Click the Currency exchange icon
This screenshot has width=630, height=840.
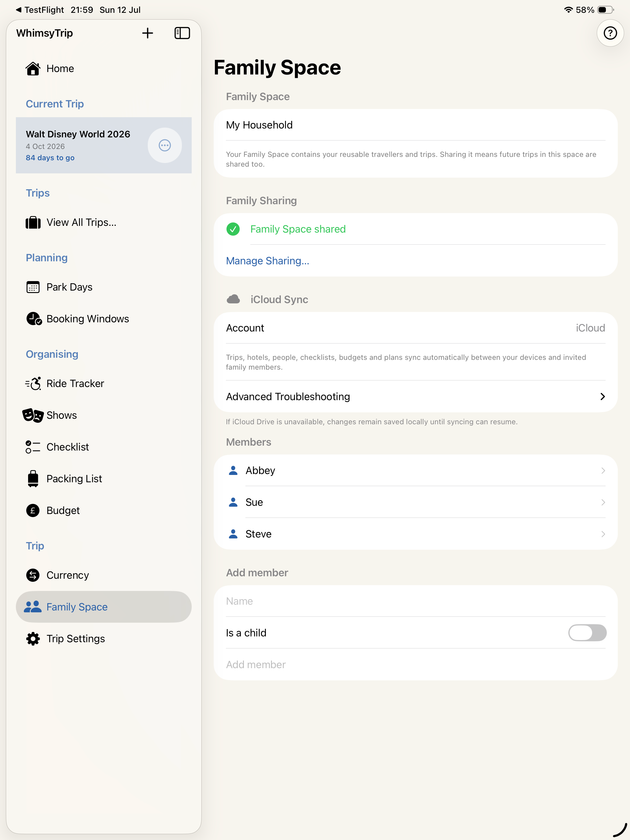[33, 575]
